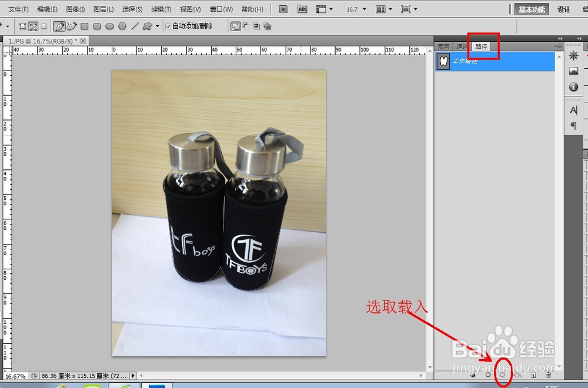Open the 视图(V) menu

click(x=190, y=9)
